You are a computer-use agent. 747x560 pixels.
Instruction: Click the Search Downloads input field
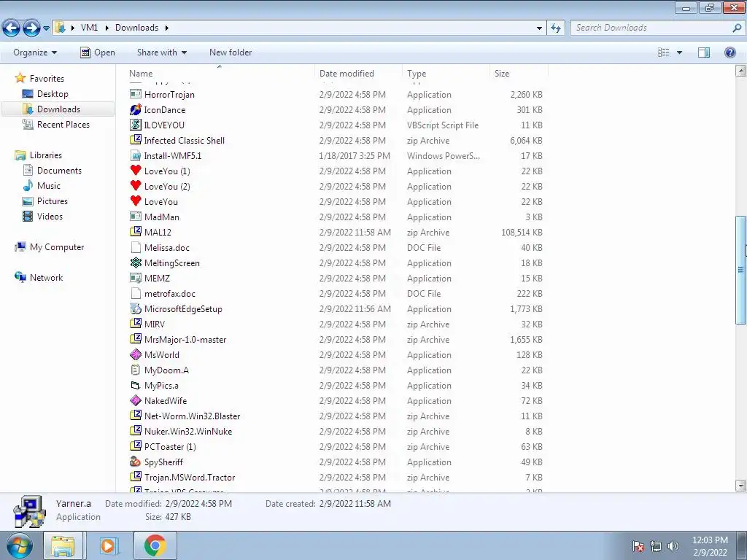click(x=651, y=28)
